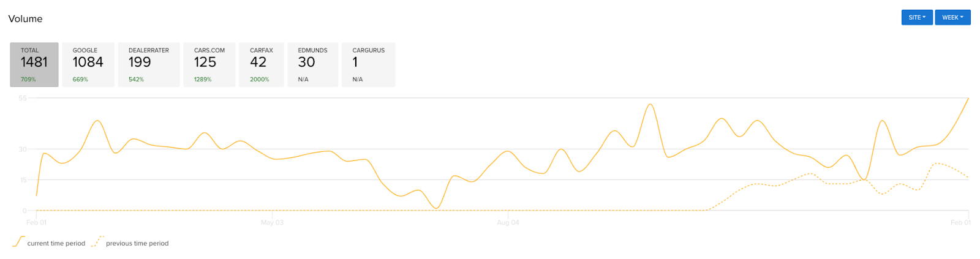This screenshot has width=980, height=259.
Task: Expand the WEEK dropdown
Action: point(952,17)
